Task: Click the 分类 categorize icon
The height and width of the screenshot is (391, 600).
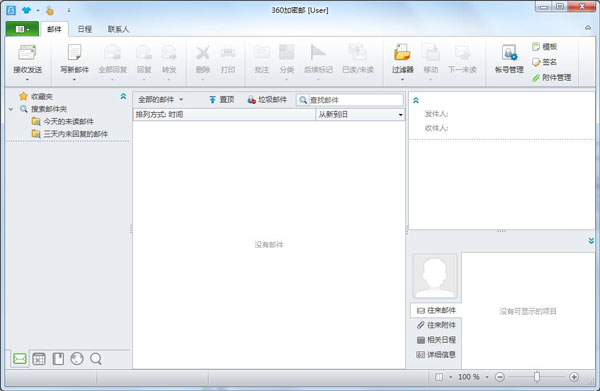Action: 287,52
